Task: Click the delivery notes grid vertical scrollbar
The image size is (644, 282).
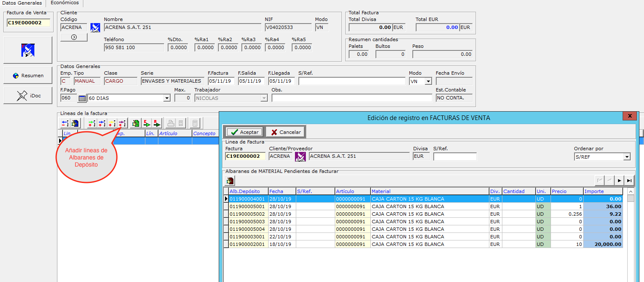Action: pyautogui.click(x=631, y=235)
